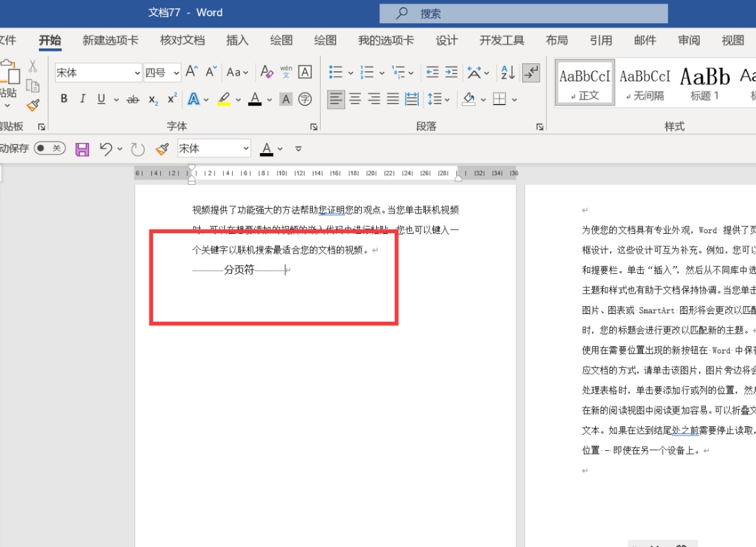
Task: Toggle bold formatting
Action: click(x=64, y=99)
